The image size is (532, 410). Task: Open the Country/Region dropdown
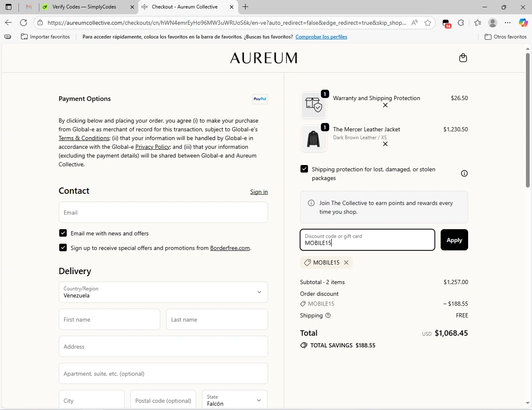pos(163,292)
